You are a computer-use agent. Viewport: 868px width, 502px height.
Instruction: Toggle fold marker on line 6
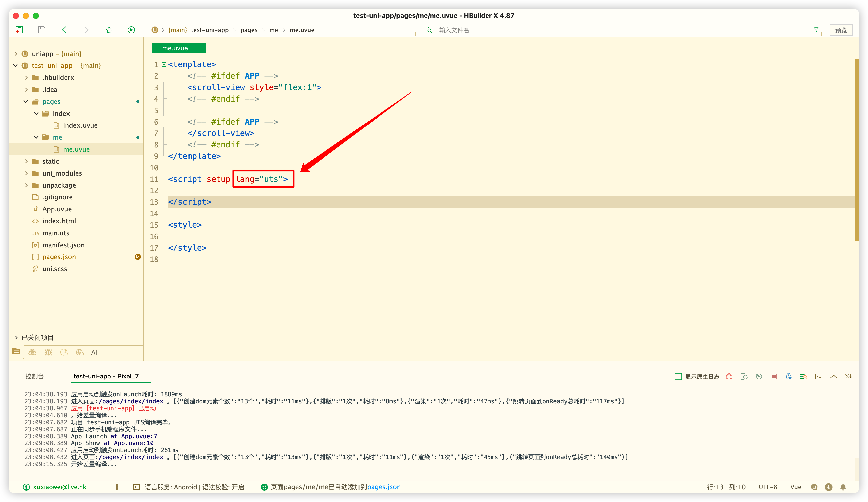164,122
